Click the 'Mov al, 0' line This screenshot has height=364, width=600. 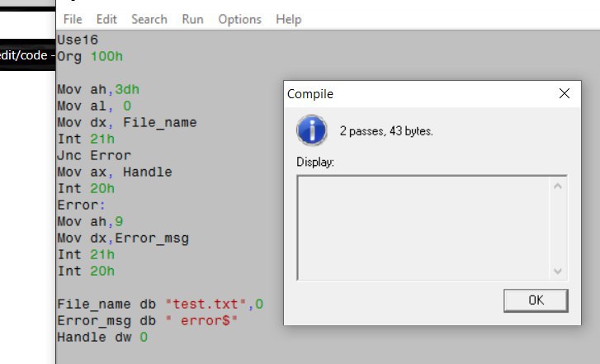click(x=94, y=106)
